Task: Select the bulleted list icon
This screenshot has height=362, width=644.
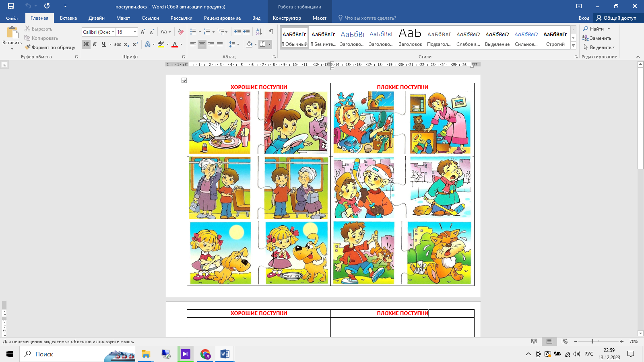Action: 193,32
